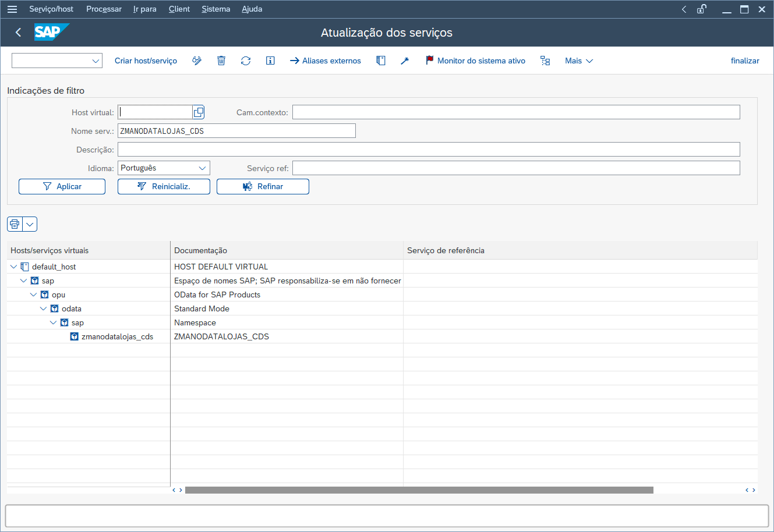Select the zmanodatalojas_cds service node
The width and height of the screenshot is (774, 532).
(117, 336)
